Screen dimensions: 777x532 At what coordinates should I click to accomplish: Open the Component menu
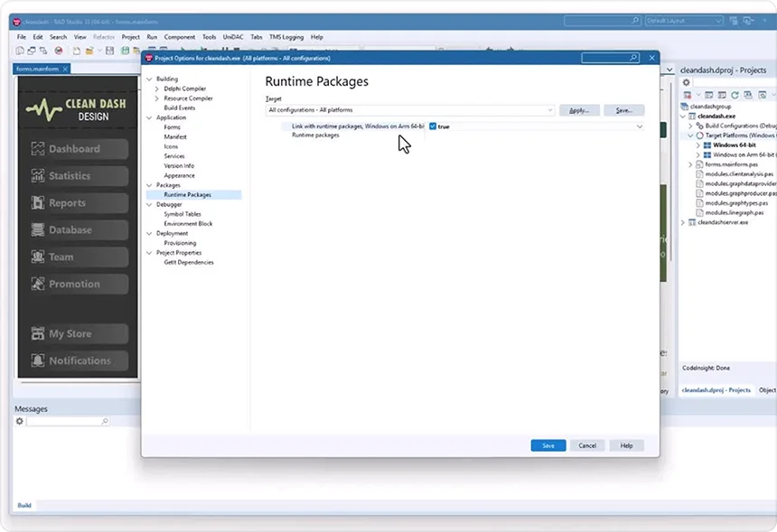pyautogui.click(x=180, y=37)
